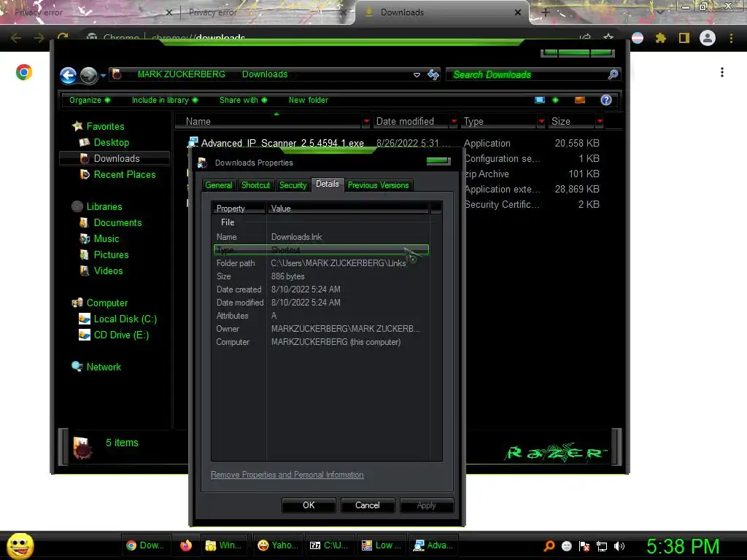
Task: Open Chrome profile avatar icon
Action: [708, 38]
